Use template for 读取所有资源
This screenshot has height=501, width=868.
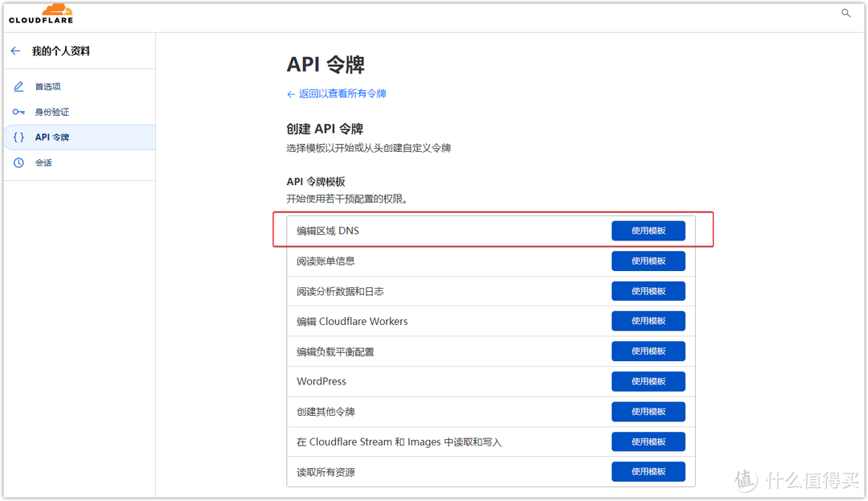pyautogui.click(x=648, y=472)
